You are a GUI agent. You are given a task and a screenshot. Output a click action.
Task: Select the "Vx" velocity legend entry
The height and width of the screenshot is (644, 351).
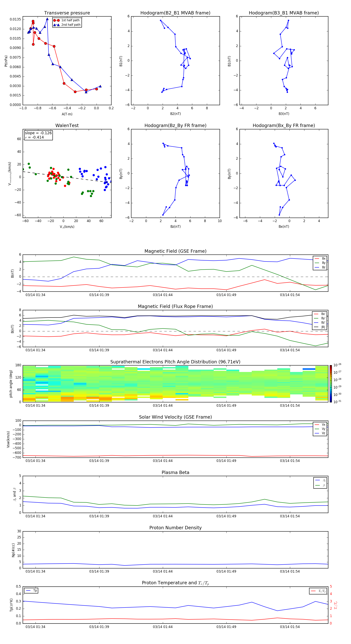click(320, 424)
